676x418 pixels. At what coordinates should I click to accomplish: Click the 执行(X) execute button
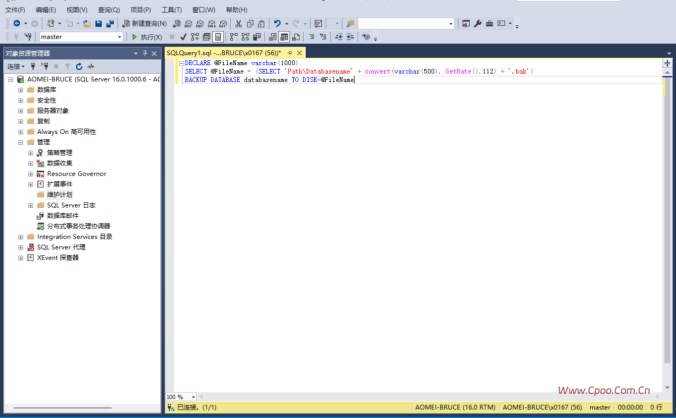pos(147,37)
